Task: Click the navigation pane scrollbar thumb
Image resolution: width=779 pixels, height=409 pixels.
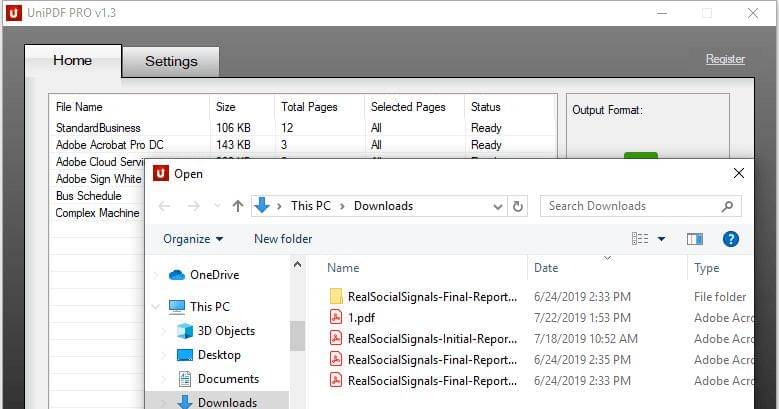Action: point(297,335)
